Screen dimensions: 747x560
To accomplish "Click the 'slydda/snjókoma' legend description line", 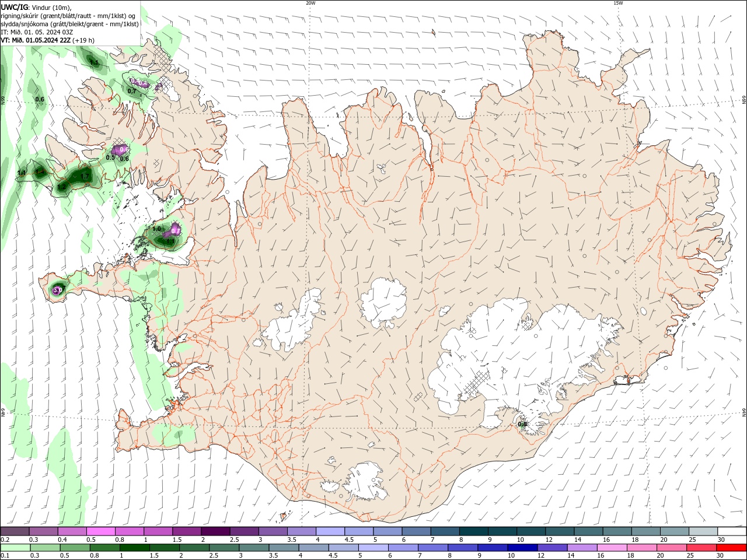I will click(x=70, y=24).
